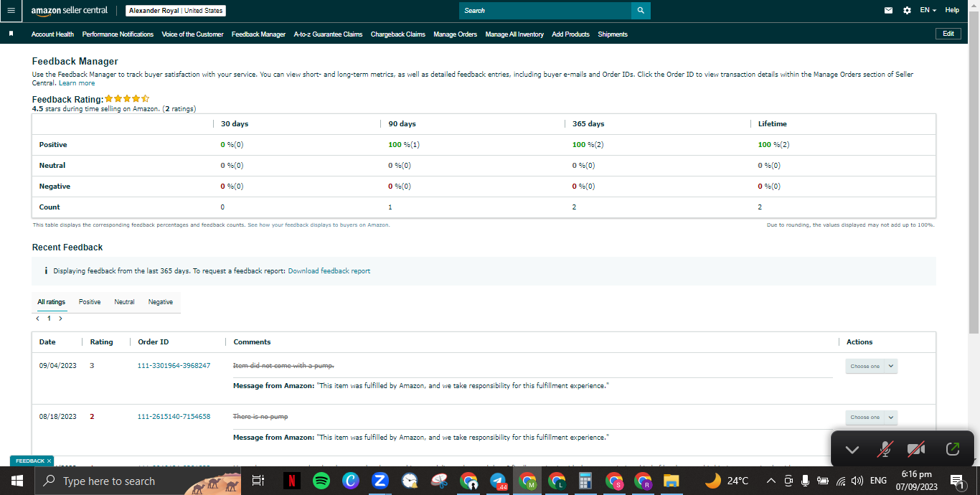Click the Edit button in nav bar
The width and height of the screenshot is (980, 495).
(948, 34)
